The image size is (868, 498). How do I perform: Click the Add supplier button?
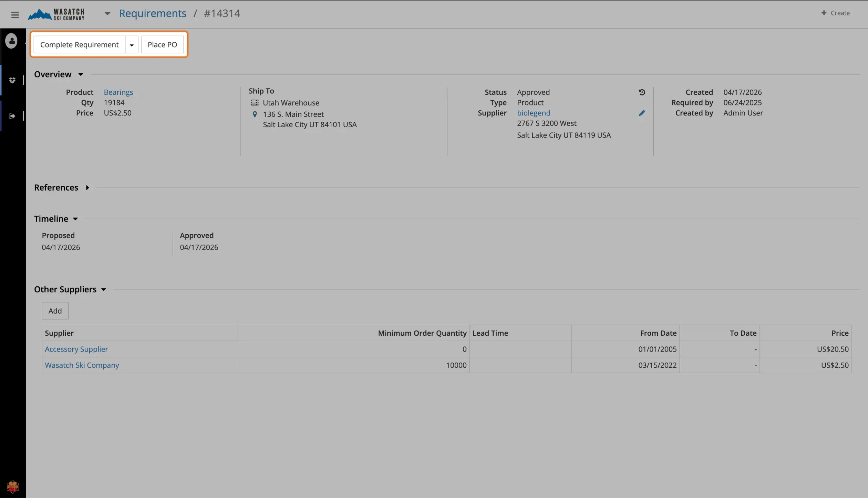pyautogui.click(x=55, y=311)
